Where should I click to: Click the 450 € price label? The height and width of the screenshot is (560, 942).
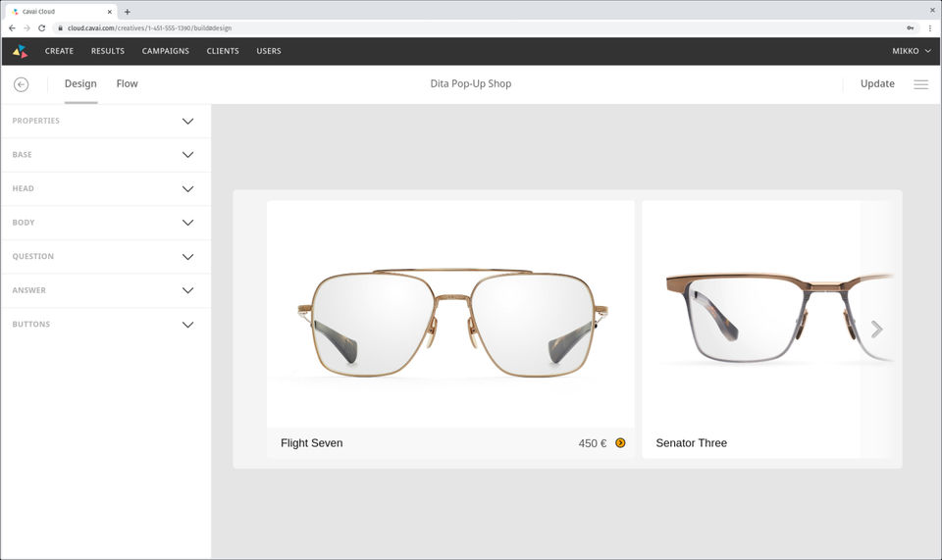tap(593, 443)
